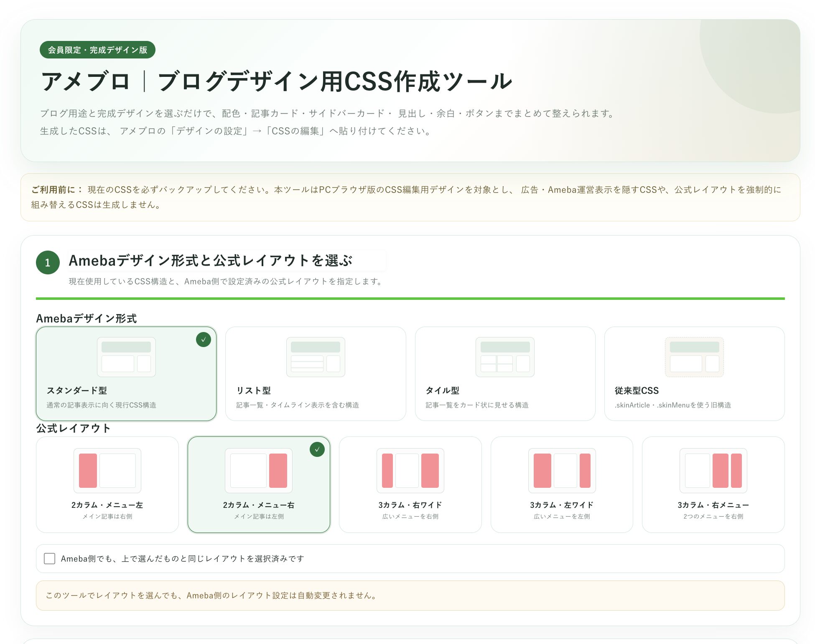
Task: Click the .skinArticle・.skinMenu description text
Action: 673,405
